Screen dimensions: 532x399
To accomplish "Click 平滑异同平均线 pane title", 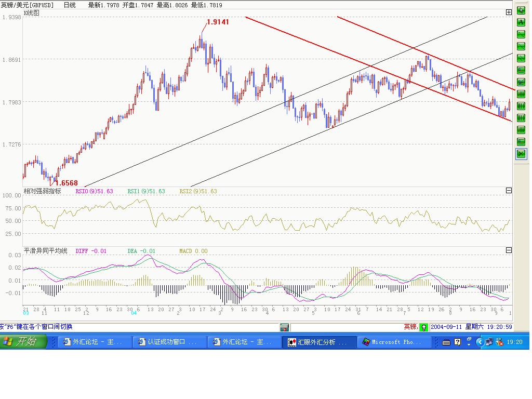I will (46, 251).
